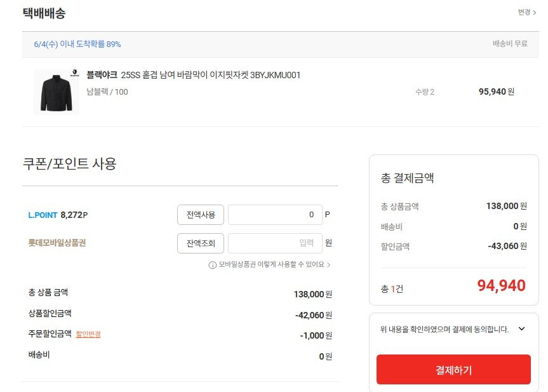Click the L.POINT logo label
This screenshot has height=392, width=548.
click(x=43, y=215)
